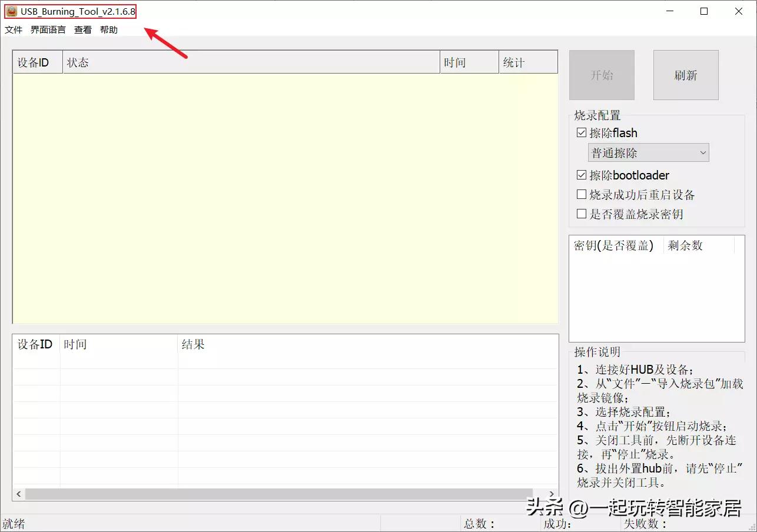Click the 密钥(是否覆盖) column header
757x532 pixels.
615,245
